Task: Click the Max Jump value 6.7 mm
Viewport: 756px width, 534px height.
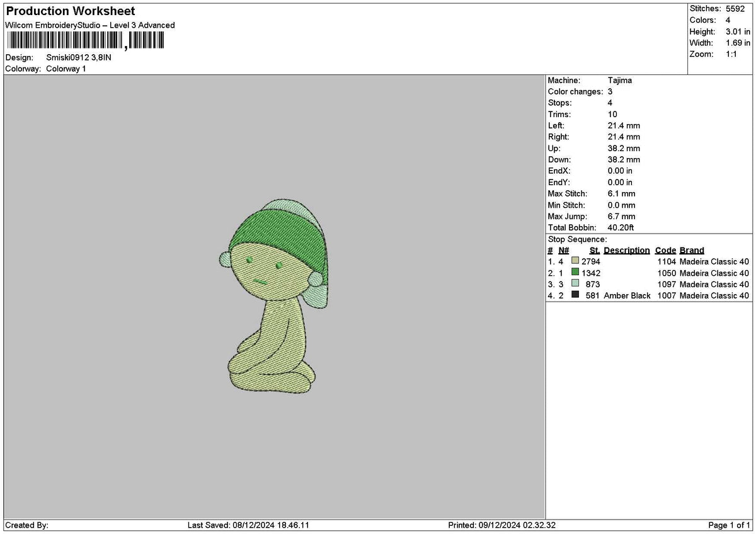Action: 622,217
